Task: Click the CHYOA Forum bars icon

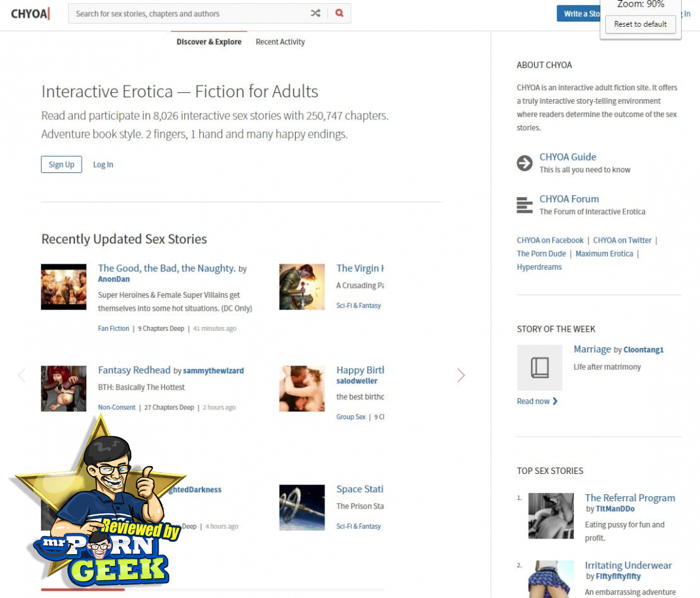Action: pyautogui.click(x=524, y=205)
